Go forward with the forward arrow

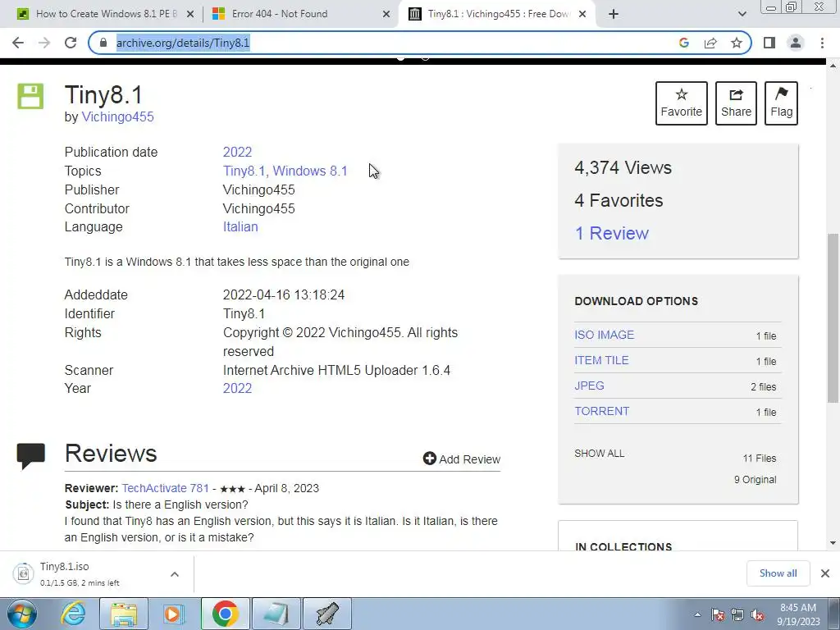[44, 43]
